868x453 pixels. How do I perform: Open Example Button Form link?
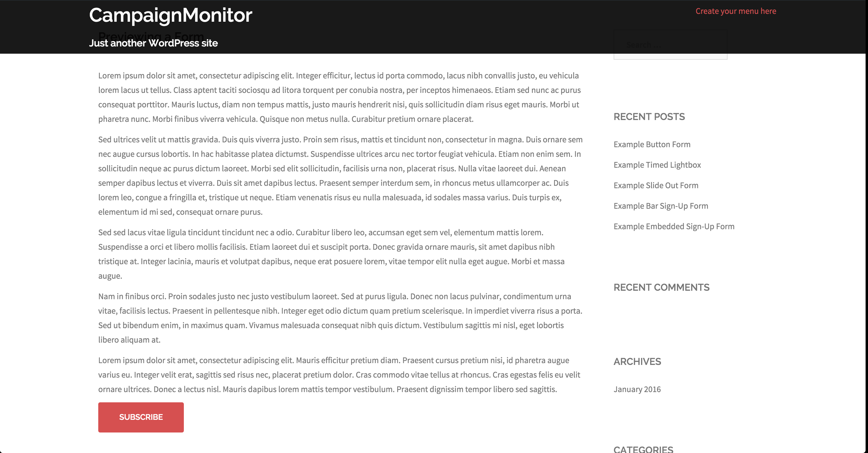point(652,144)
